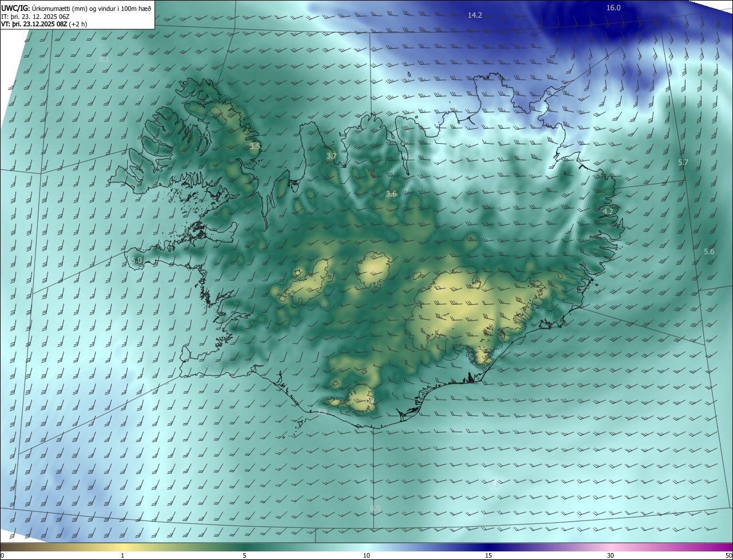Viewport: 733px width, 560px height.
Task: Click the 4.2 value label in the east
Action: 608,211
